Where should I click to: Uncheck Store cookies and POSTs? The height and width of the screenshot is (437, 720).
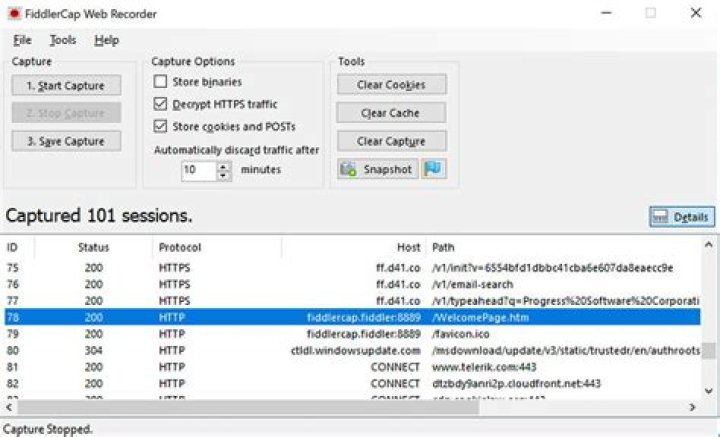click(x=160, y=126)
